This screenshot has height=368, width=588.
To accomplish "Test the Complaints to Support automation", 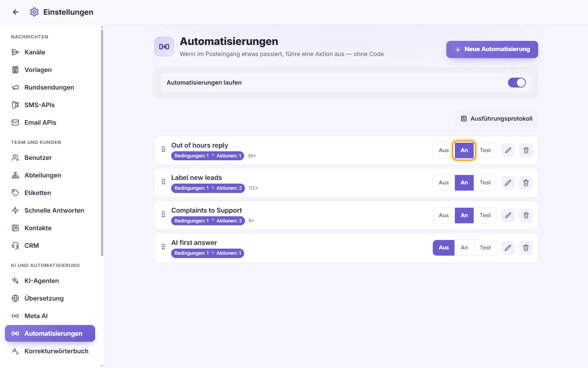I will tap(485, 215).
